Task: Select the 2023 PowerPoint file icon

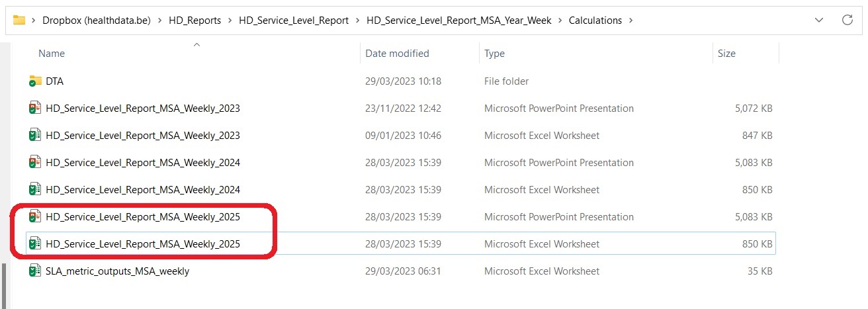Action: [x=36, y=109]
